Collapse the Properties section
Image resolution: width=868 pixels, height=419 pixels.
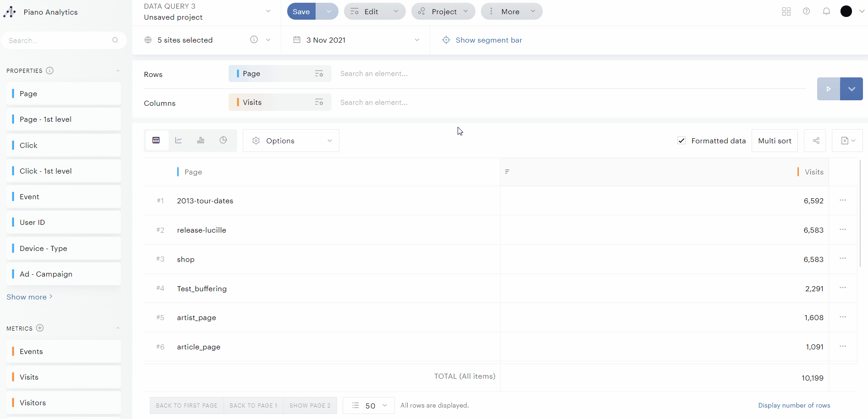pyautogui.click(x=118, y=71)
